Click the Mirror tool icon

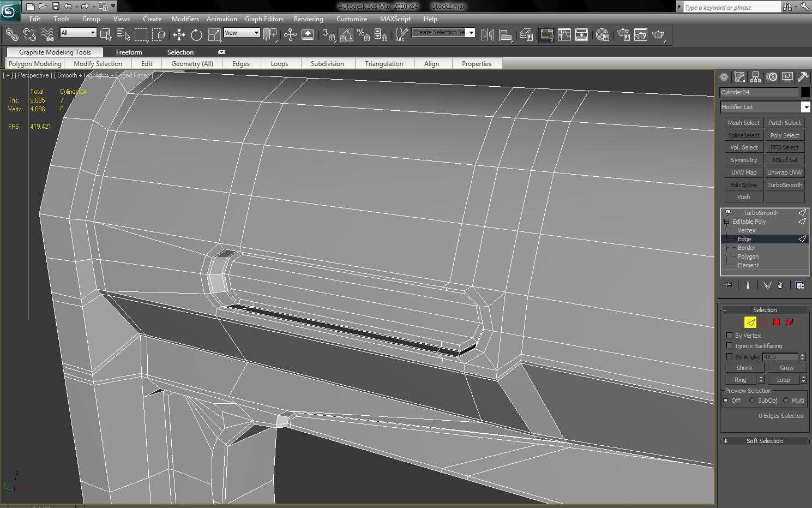(488, 35)
